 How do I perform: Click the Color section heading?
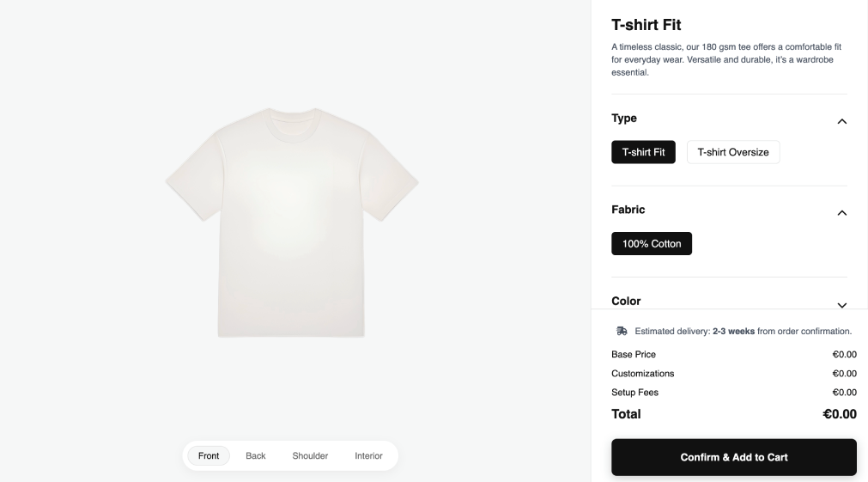point(626,301)
